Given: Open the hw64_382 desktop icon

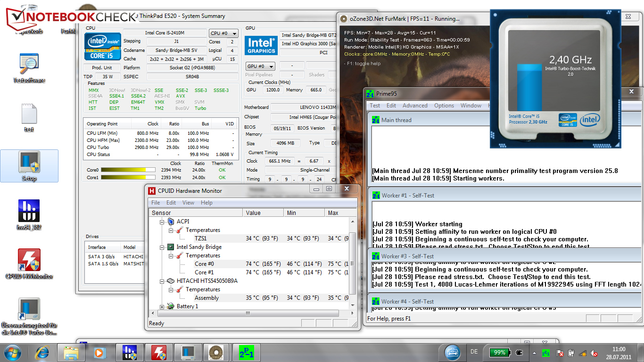Looking at the screenshot, I should pos(29,214).
